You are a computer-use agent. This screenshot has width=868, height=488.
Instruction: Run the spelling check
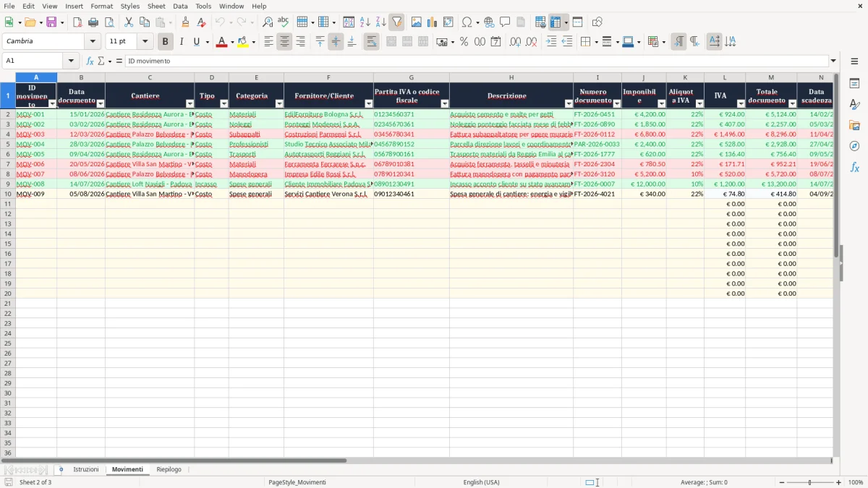click(284, 22)
